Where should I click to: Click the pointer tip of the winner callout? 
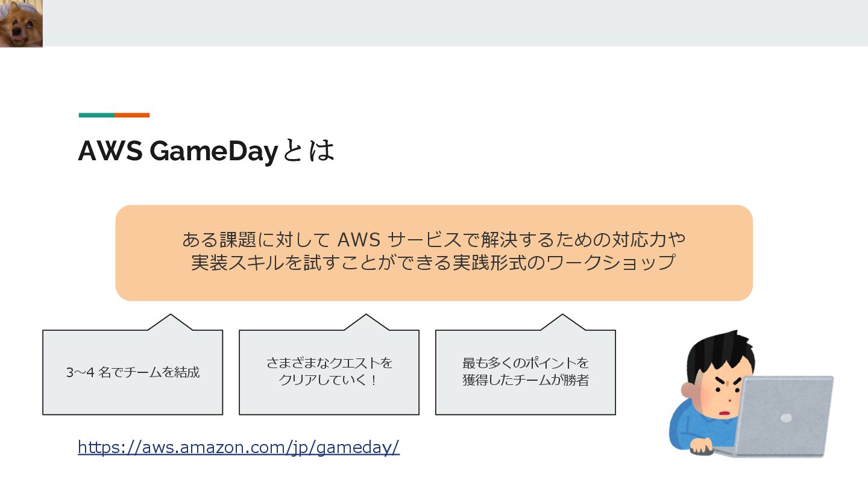pos(563,316)
